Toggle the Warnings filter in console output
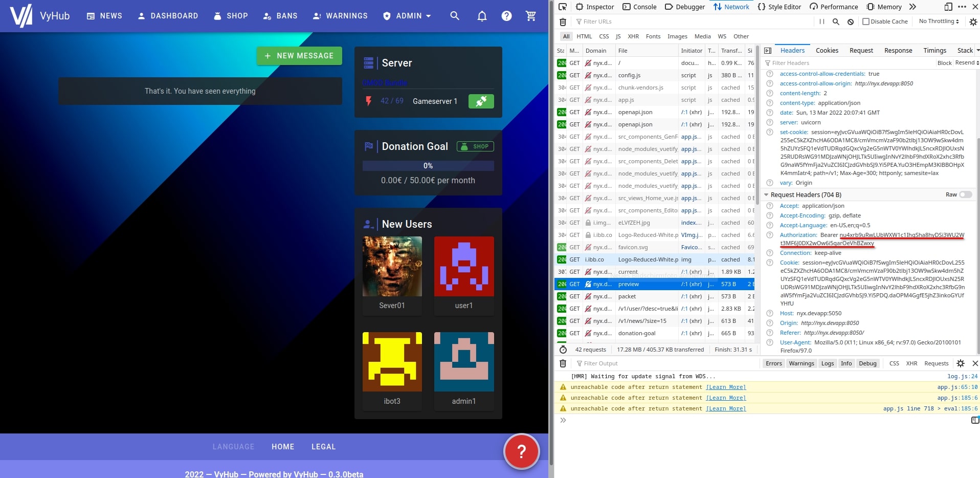The height and width of the screenshot is (478, 980). click(801, 363)
